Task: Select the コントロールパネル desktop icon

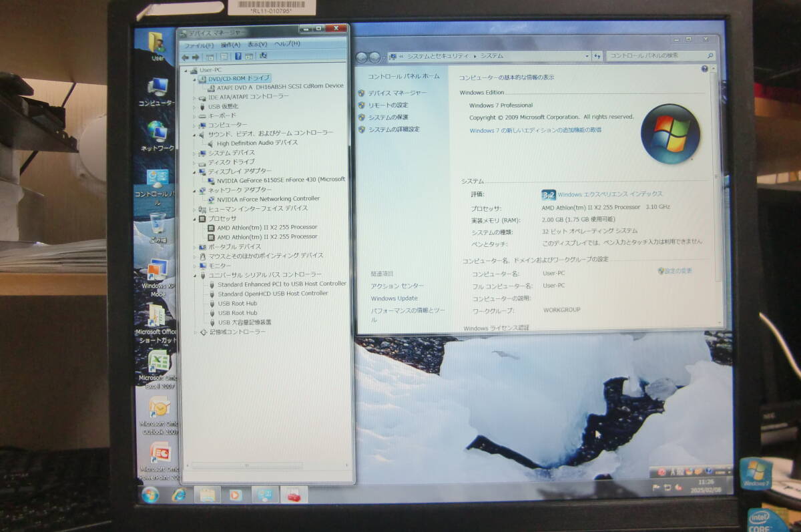Action: 158,187
